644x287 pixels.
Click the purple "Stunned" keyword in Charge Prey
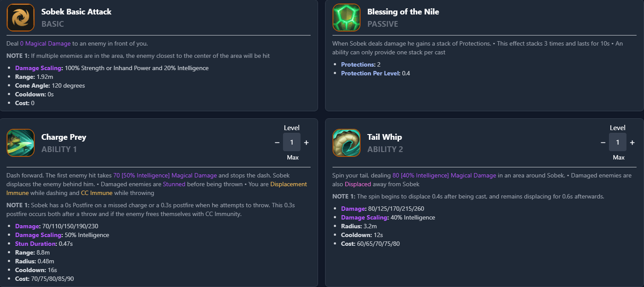point(174,184)
